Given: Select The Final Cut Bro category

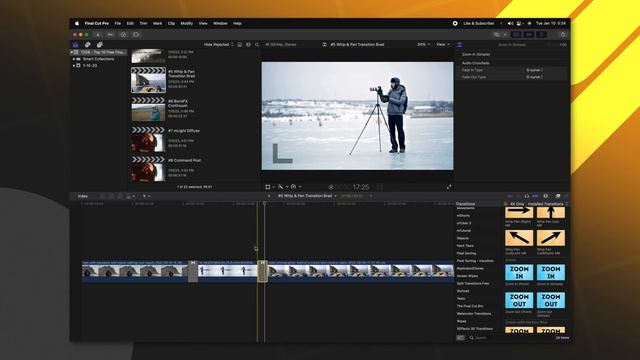Looking at the screenshot, I should [x=470, y=306].
